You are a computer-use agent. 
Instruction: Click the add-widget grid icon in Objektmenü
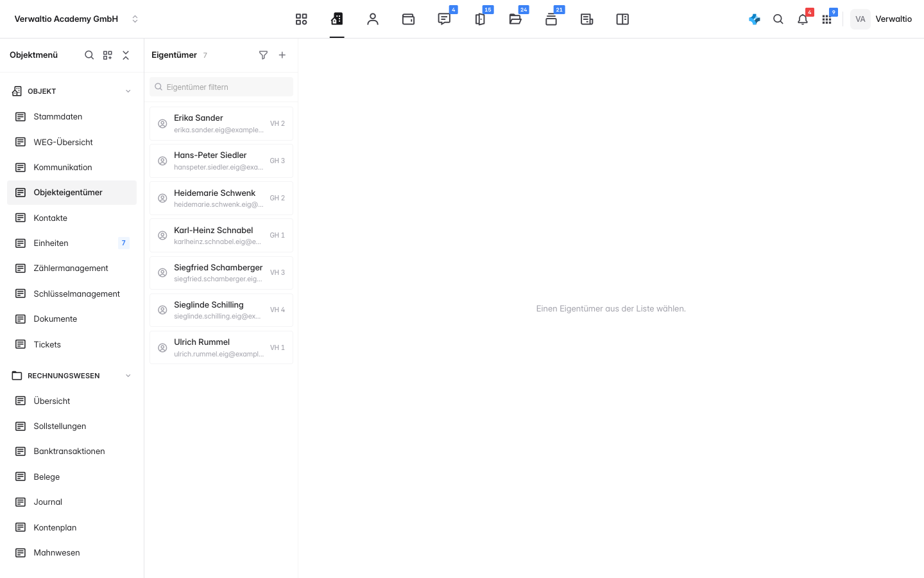[x=108, y=55]
